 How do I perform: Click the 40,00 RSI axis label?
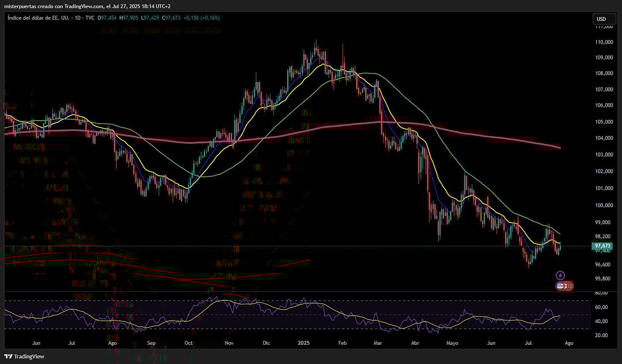[x=601, y=321]
